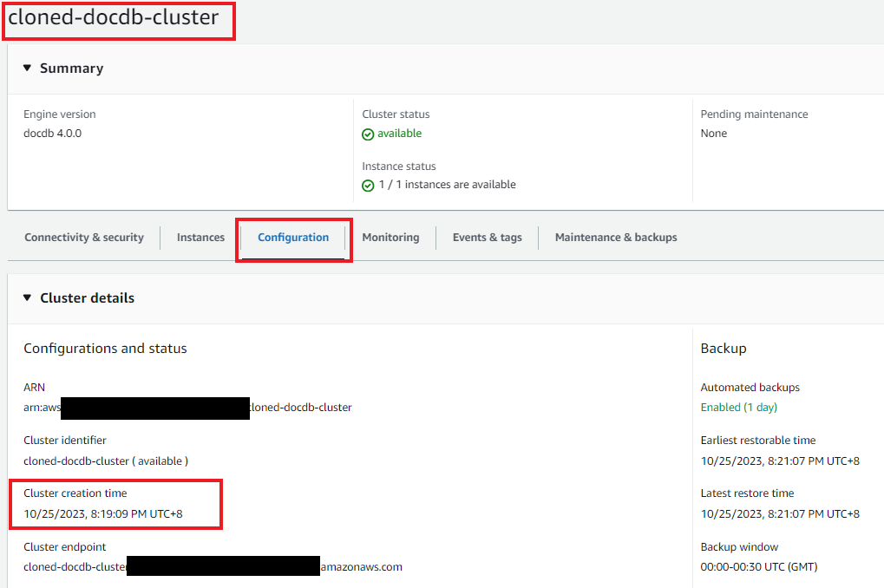Click the ARN label
This screenshot has width=884, height=588.
point(34,388)
